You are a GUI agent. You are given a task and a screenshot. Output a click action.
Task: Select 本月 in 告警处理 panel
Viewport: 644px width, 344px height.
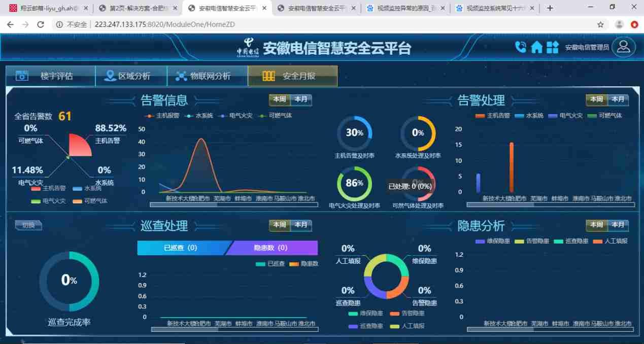tap(618, 99)
